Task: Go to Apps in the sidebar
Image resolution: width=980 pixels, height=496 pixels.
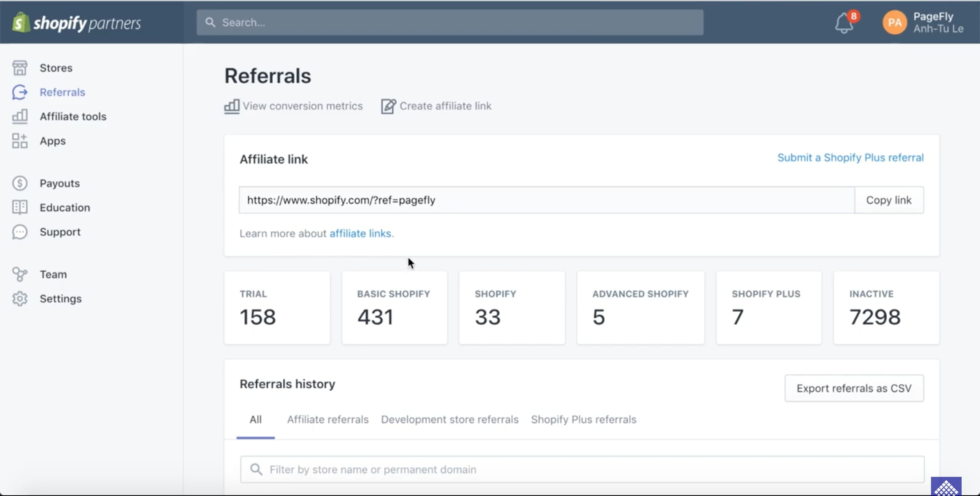Action: pyautogui.click(x=53, y=141)
